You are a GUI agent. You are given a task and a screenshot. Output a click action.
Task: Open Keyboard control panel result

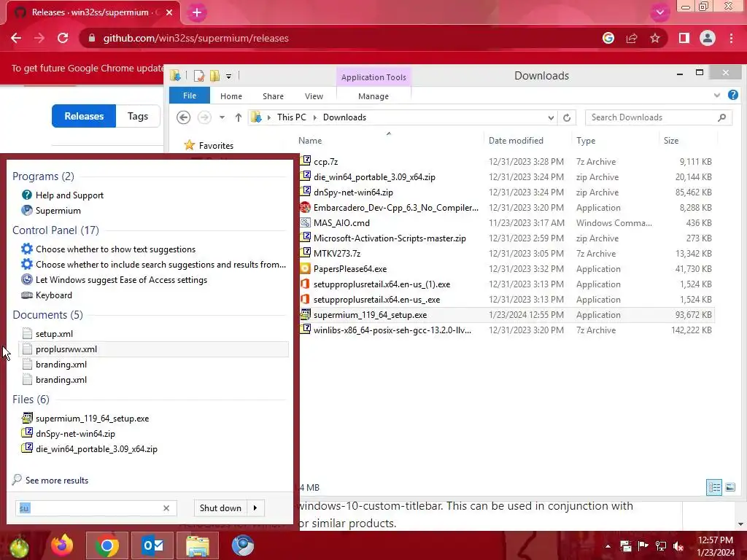[54, 295]
